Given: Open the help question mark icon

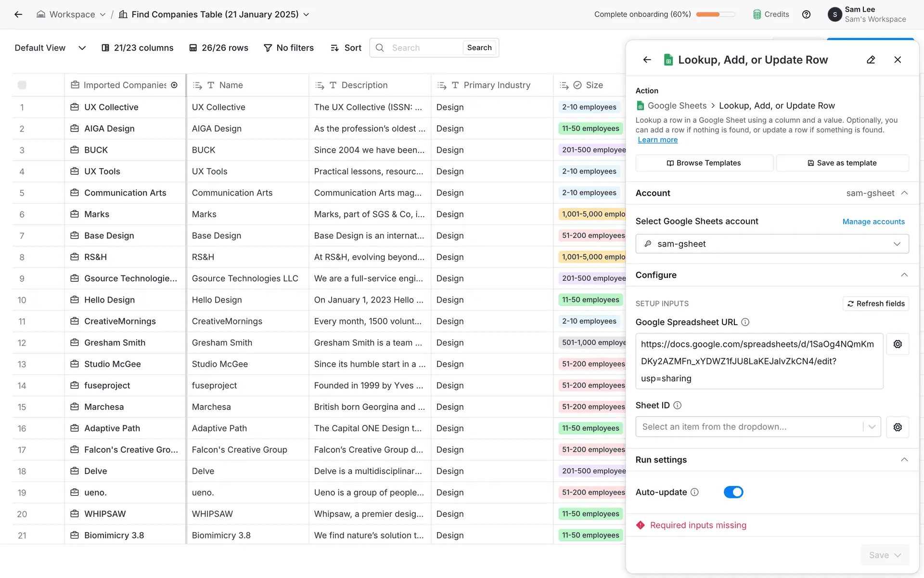Looking at the screenshot, I should tap(806, 14).
